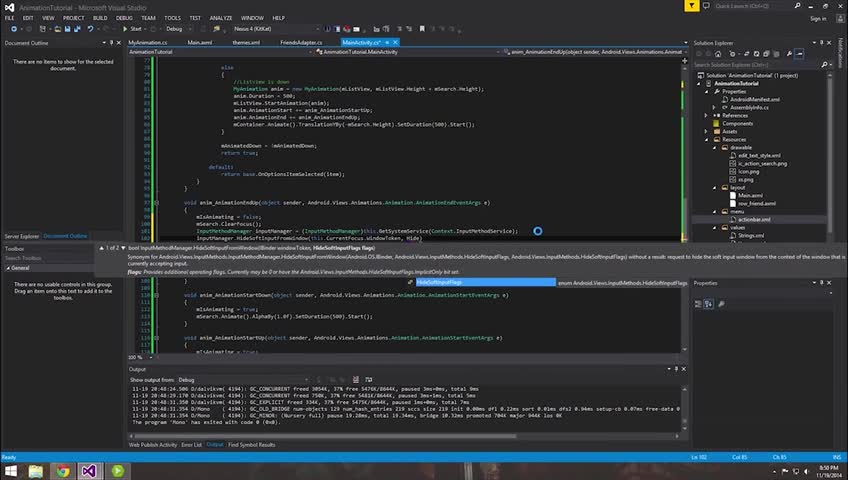Click the green Start debugging button
The height and width of the screenshot is (480, 848).
point(132,29)
